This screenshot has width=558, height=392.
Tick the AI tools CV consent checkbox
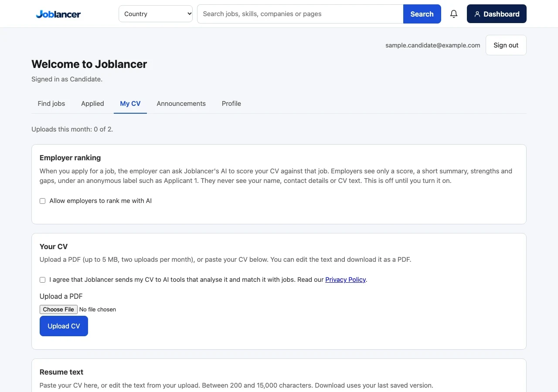(42, 280)
